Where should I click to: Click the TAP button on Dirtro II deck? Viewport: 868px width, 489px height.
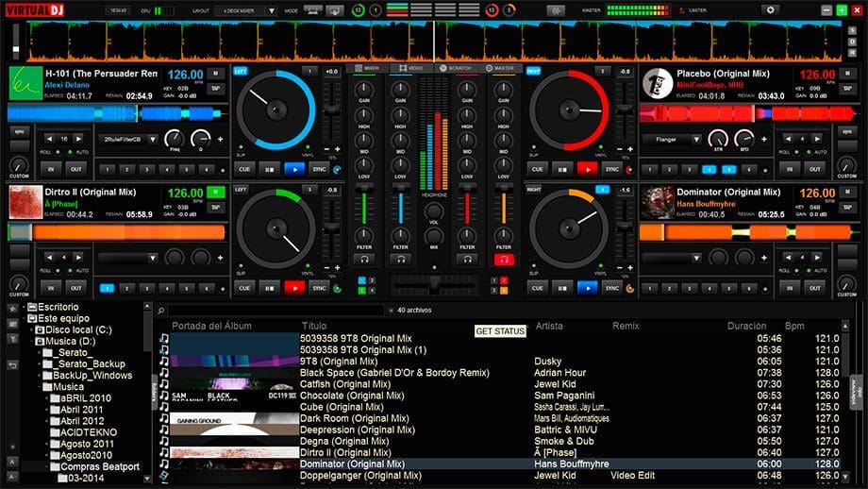215,207
